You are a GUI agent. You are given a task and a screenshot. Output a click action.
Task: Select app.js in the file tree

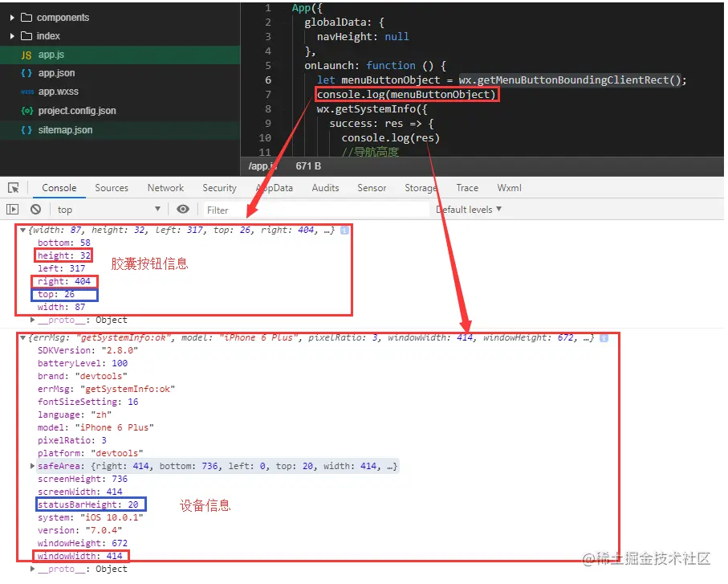point(120,55)
